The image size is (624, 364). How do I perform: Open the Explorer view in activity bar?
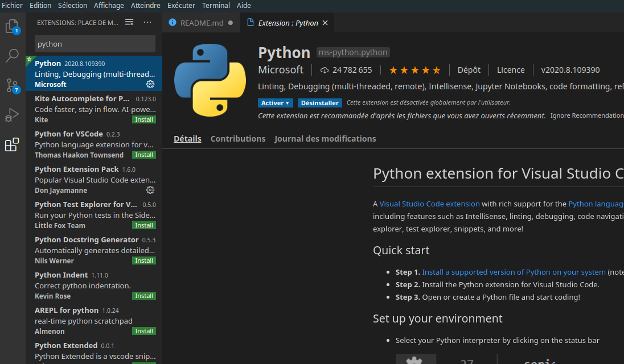click(12, 26)
